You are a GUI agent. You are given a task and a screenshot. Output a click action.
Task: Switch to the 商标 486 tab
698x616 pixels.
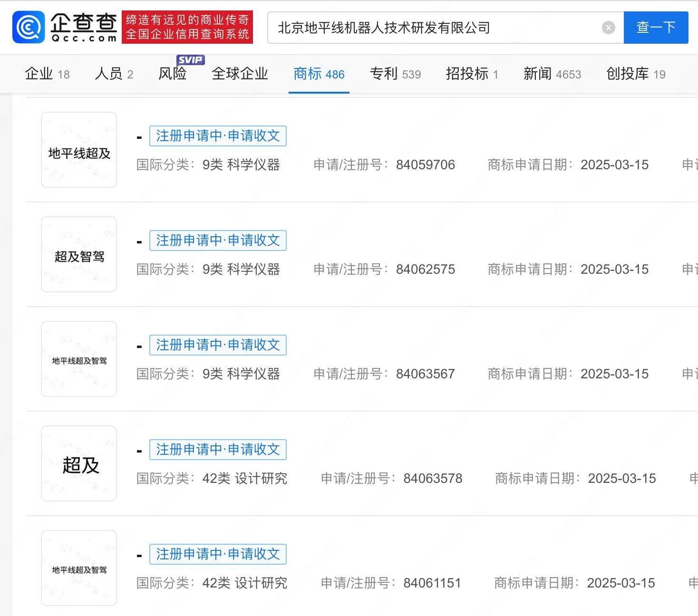pos(319,74)
